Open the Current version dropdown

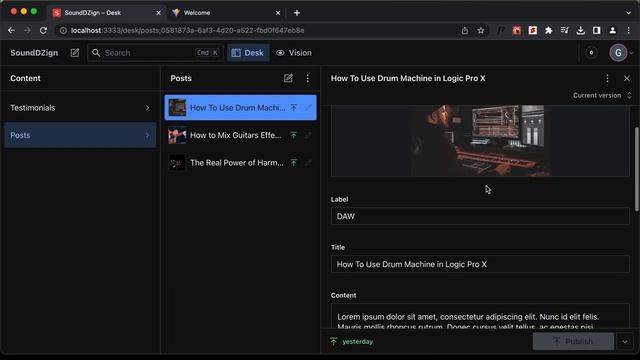pos(602,95)
